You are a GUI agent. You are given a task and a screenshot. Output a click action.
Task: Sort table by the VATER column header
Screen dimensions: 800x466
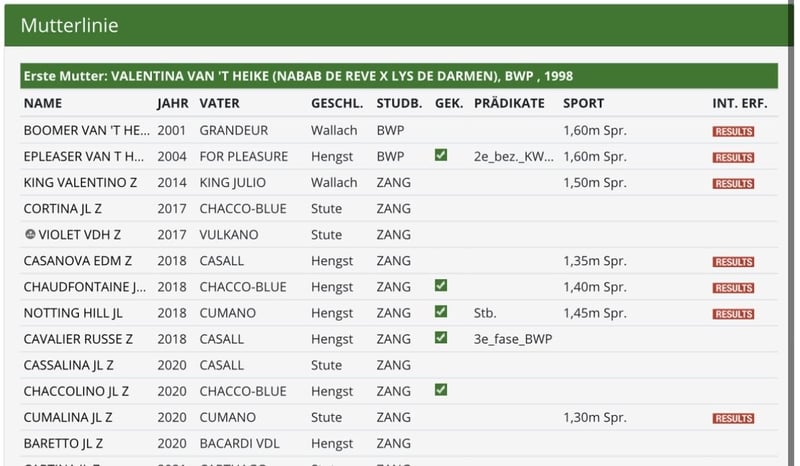219,103
